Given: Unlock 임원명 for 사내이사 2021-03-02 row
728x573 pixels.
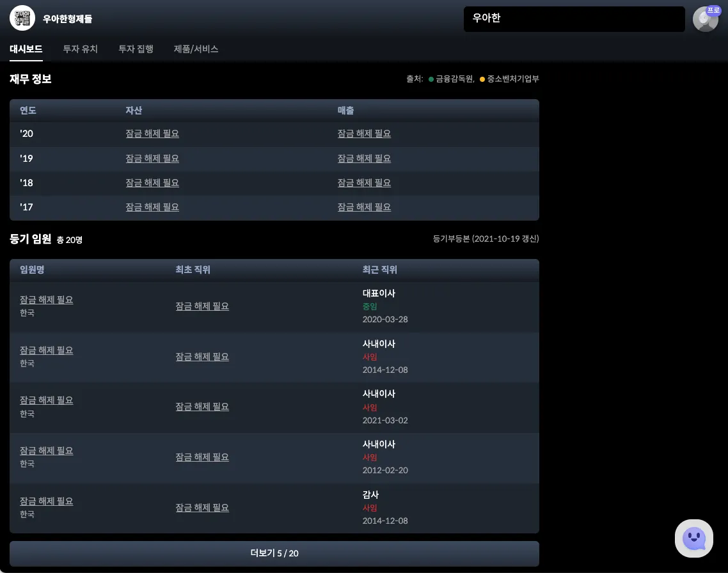Looking at the screenshot, I should tap(47, 400).
